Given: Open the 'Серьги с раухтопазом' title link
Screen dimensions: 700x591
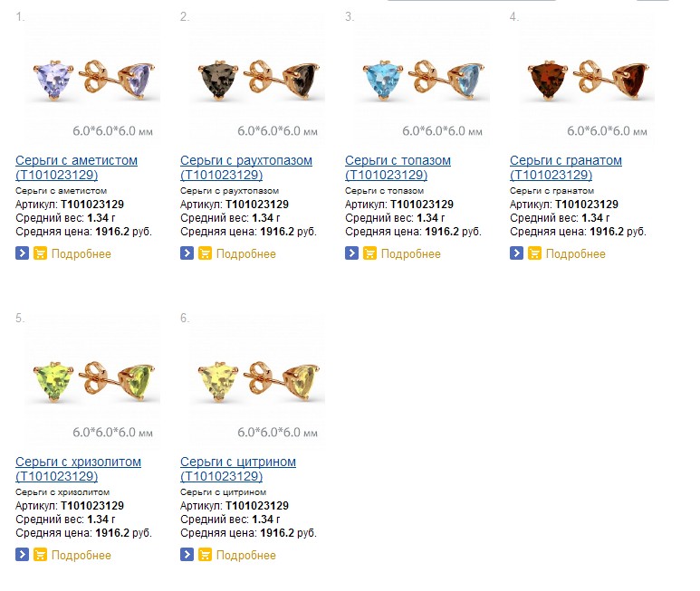Looking at the screenshot, I should point(246,161).
